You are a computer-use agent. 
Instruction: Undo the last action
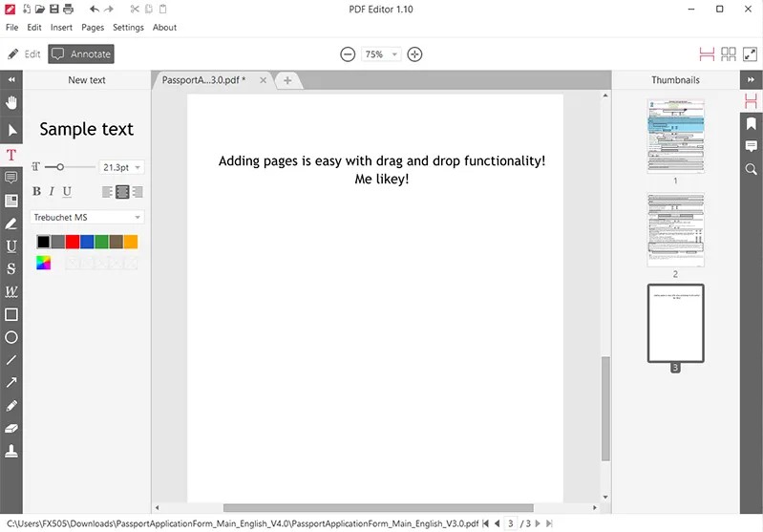click(95, 9)
